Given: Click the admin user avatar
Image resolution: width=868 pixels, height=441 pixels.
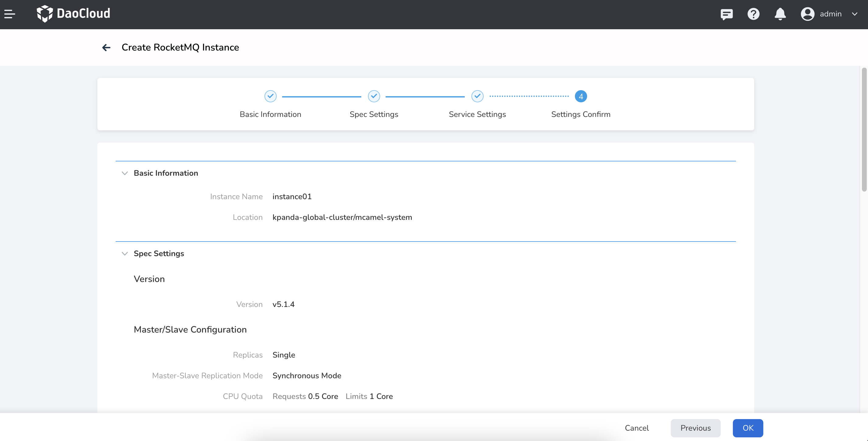Looking at the screenshot, I should [807, 14].
